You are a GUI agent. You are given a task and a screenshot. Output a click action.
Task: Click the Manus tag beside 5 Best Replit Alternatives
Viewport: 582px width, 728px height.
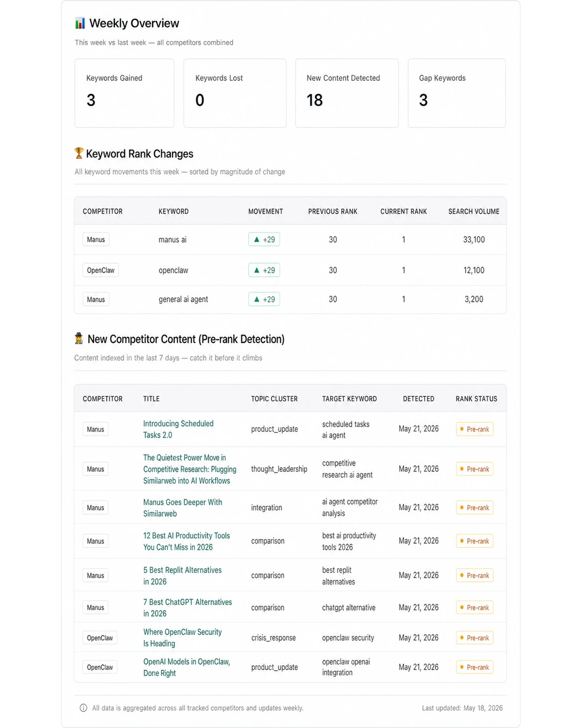[95, 576]
